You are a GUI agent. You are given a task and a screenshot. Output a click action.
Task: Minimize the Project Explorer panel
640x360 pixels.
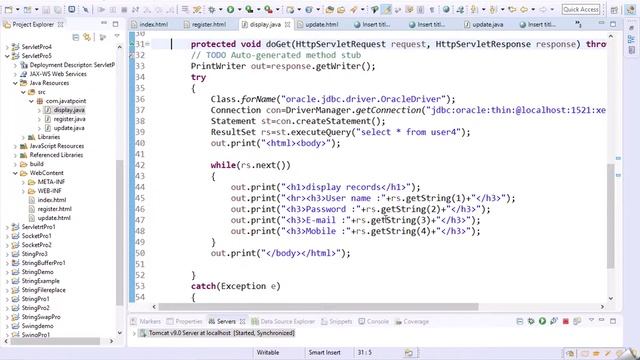104,24
